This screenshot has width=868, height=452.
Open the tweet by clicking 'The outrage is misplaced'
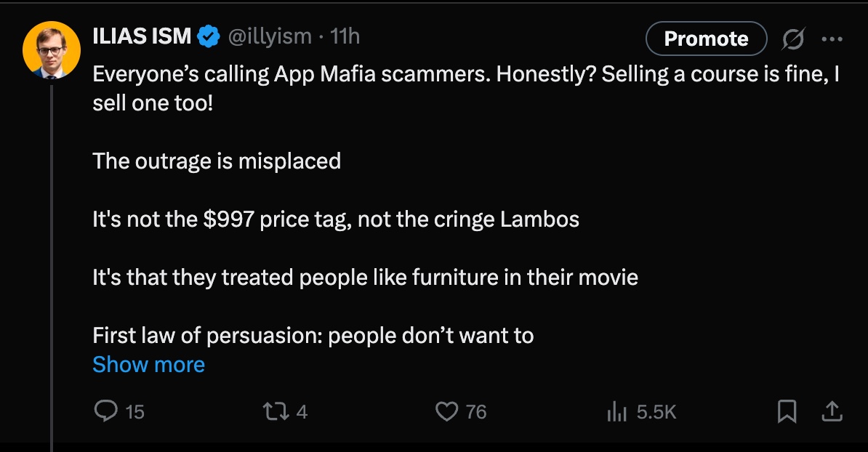click(217, 161)
